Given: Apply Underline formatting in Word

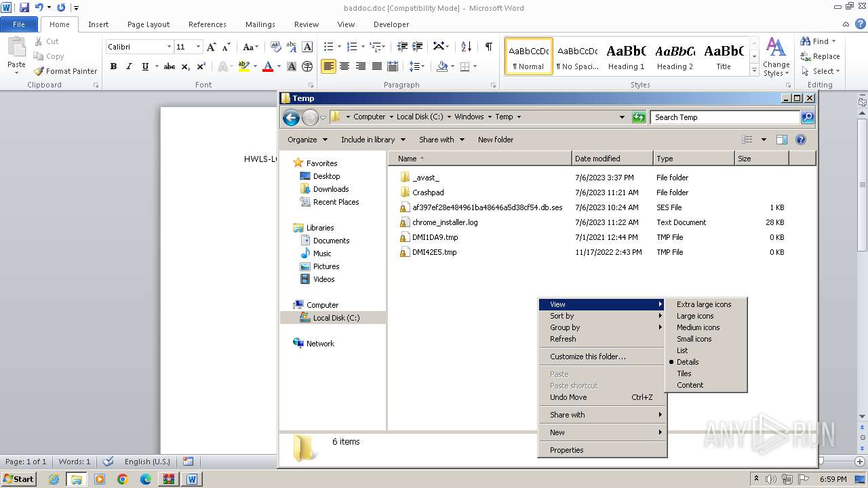Looking at the screenshot, I should (145, 66).
